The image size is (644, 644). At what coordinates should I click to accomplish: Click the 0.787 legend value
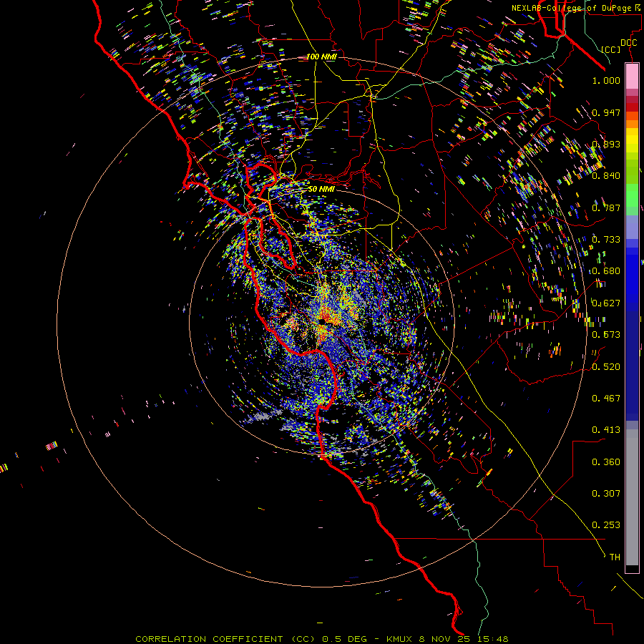606,208
